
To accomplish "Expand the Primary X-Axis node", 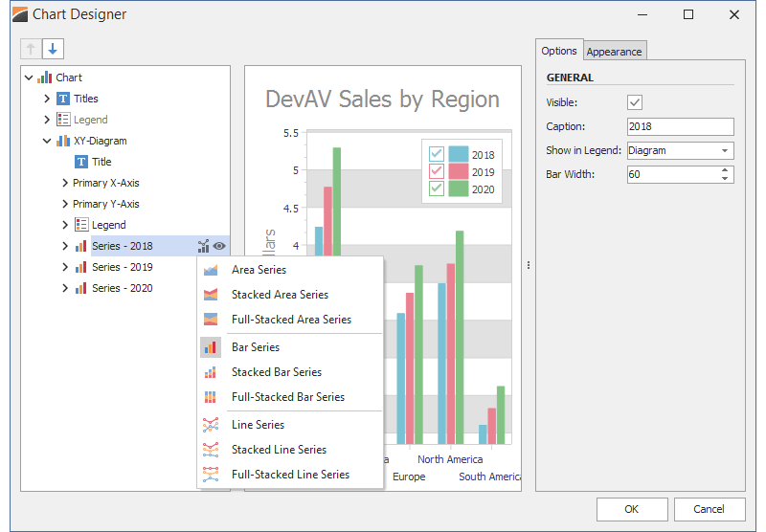I will coord(64,183).
